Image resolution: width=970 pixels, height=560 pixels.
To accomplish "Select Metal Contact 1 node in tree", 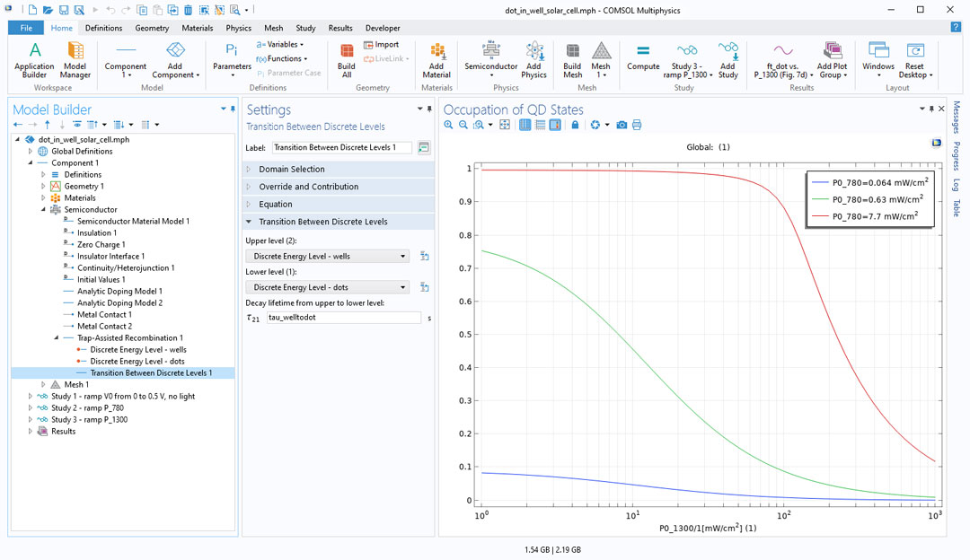I will (104, 315).
